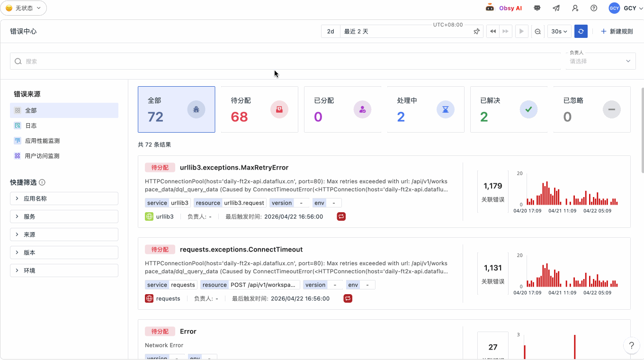
Task: Open the Error title with Network Error
Action: tap(188, 331)
